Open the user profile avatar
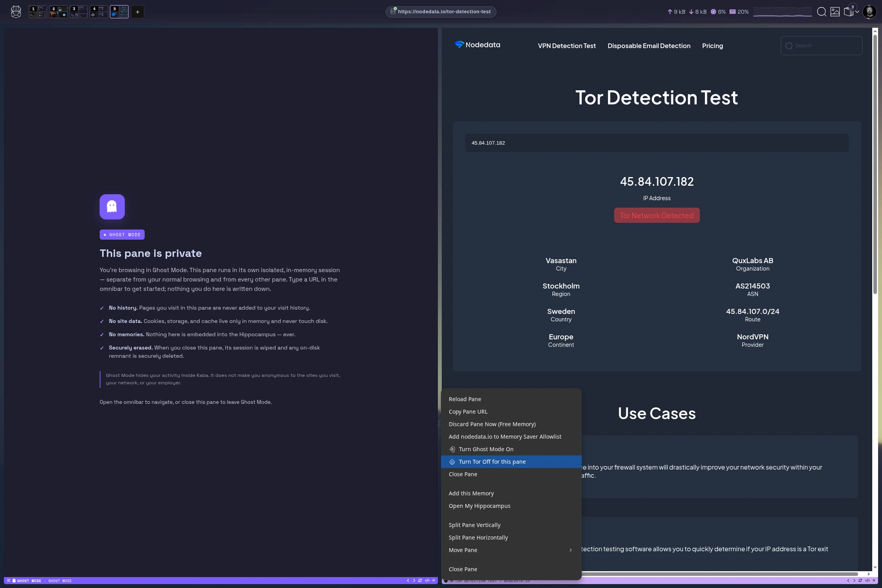The height and width of the screenshot is (588, 882). click(869, 12)
